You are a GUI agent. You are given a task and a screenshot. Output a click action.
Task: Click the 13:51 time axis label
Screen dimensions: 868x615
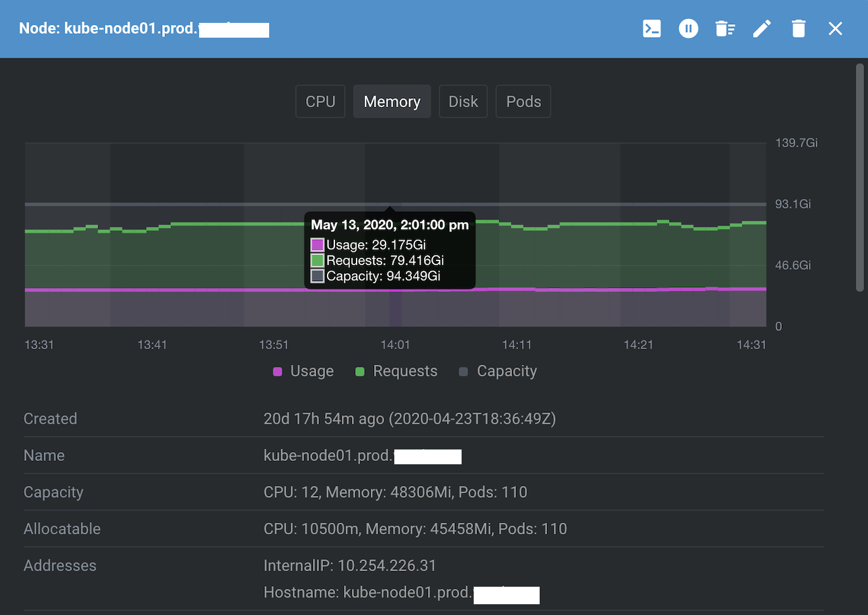point(274,345)
